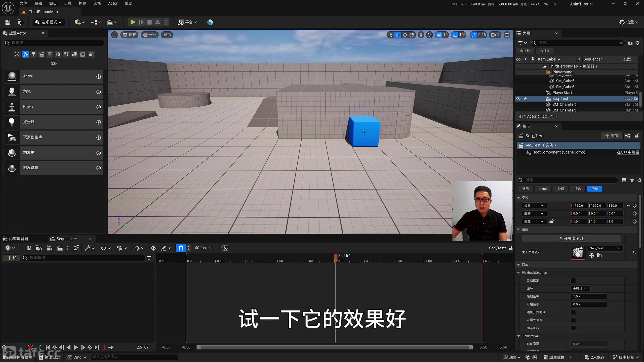Switch to the 内容浏览器 tab

(18, 239)
